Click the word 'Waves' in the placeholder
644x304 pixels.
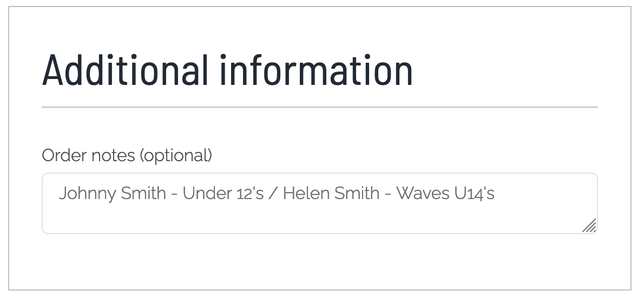click(422, 193)
